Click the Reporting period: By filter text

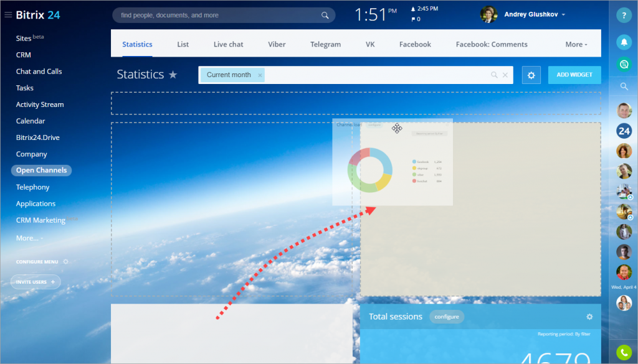pyautogui.click(x=564, y=334)
